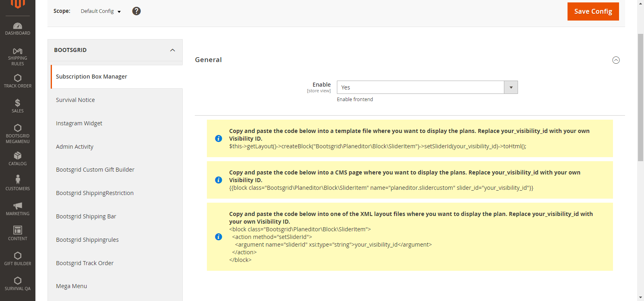The image size is (644, 301).
Task: Click the page vertical scrollbar thumb
Action: pyautogui.click(x=640, y=98)
